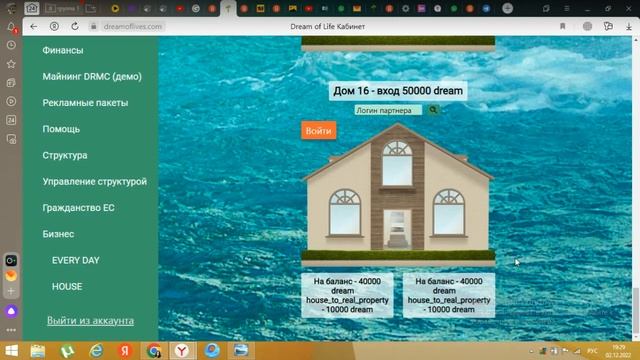Open Рекламные пакеты menu item
The width and height of the screenshot is (640, 360).
point(85,103)
